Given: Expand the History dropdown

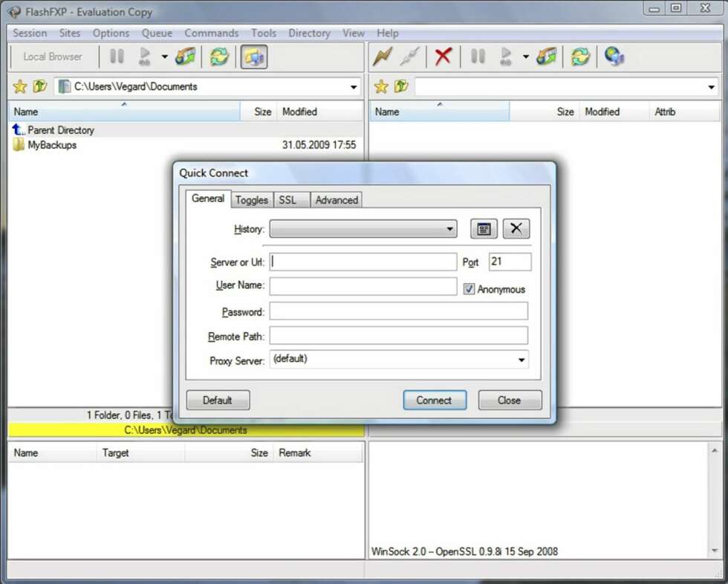Looking at the screenshot, I should pyautogui.click(x=449, y=229).
